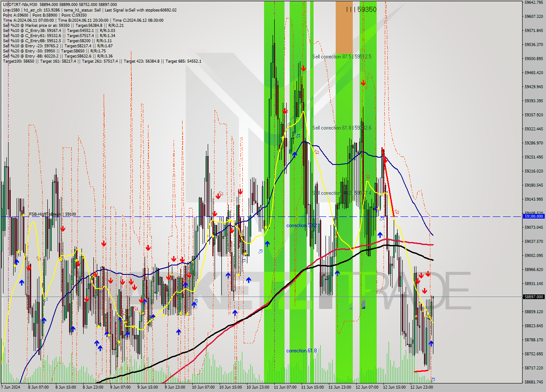The image size is (546, 392).
Task: Click the blue 59100.000 price level tag
Action: (533, 216)
